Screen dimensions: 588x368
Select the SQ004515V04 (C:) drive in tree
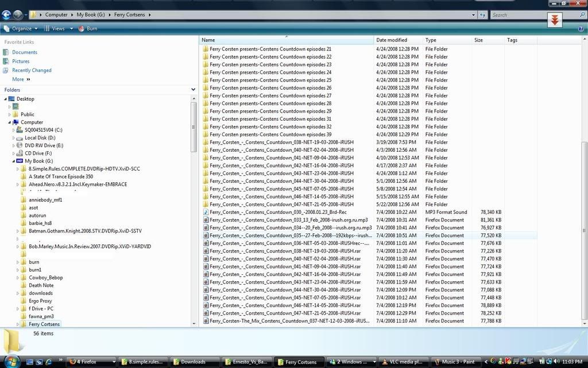tap(44, 130)
